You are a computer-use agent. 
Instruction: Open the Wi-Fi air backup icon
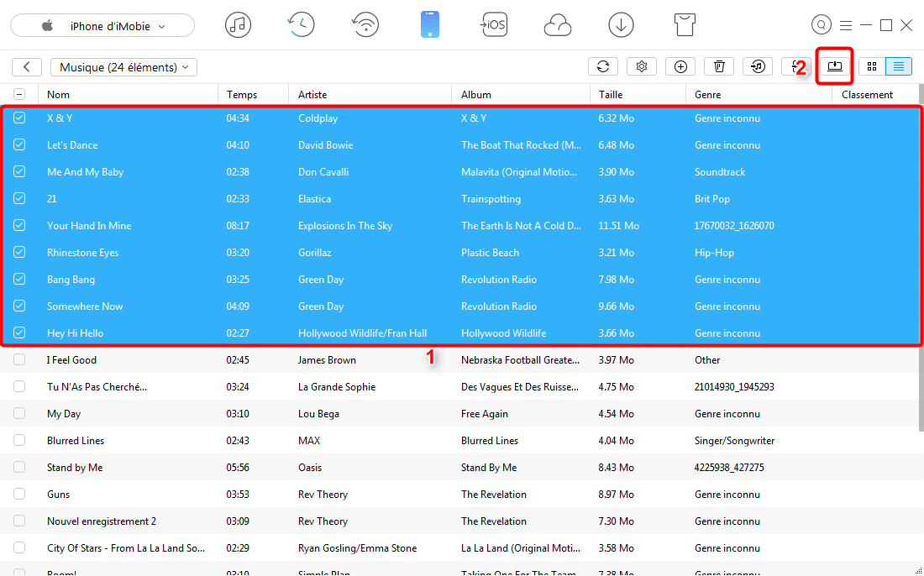(365, 25)
